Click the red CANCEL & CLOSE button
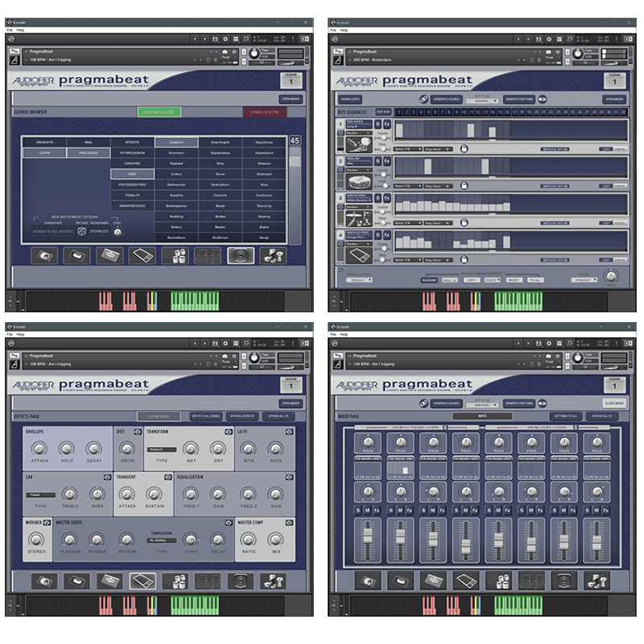This screenshot has height=644, width=644. click(x=265, y=112)
